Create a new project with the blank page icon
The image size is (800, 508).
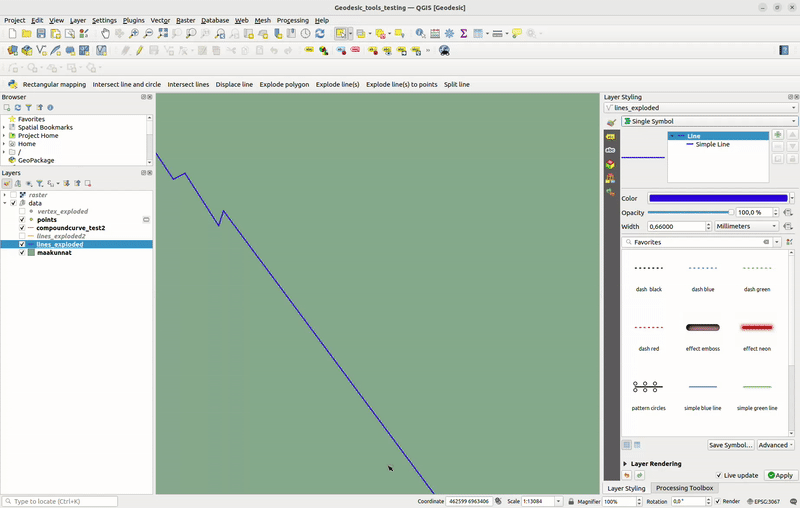(x=12, y=34)
